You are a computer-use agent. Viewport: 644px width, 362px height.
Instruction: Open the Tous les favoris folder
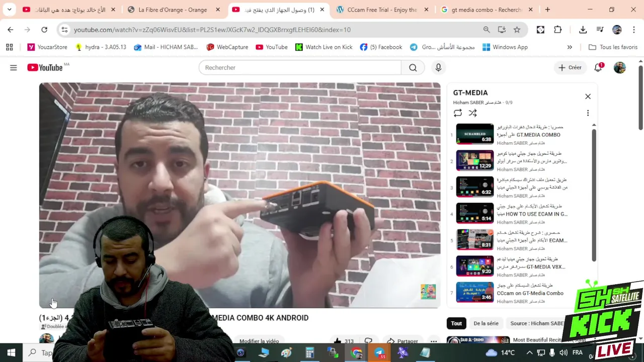pyautogui.click(x=613, y=47)
